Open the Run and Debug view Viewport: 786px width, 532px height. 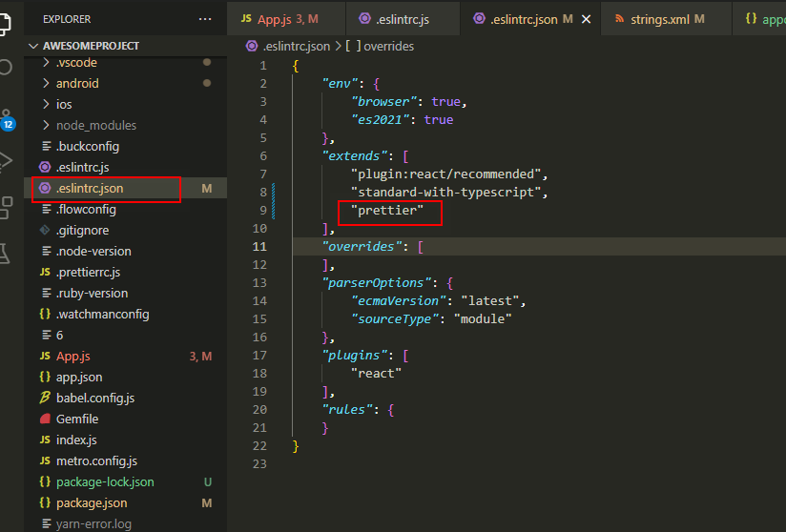click(x=6, y=159)
